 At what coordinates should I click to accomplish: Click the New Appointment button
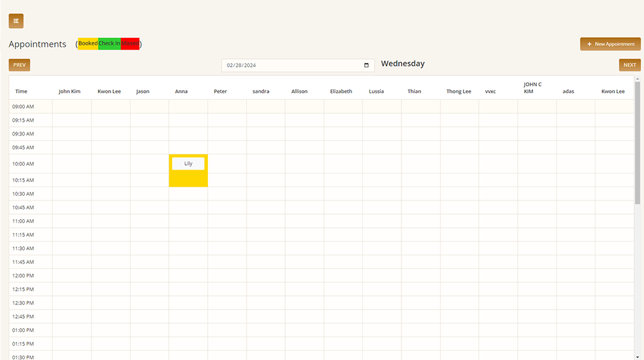(610, 44)
